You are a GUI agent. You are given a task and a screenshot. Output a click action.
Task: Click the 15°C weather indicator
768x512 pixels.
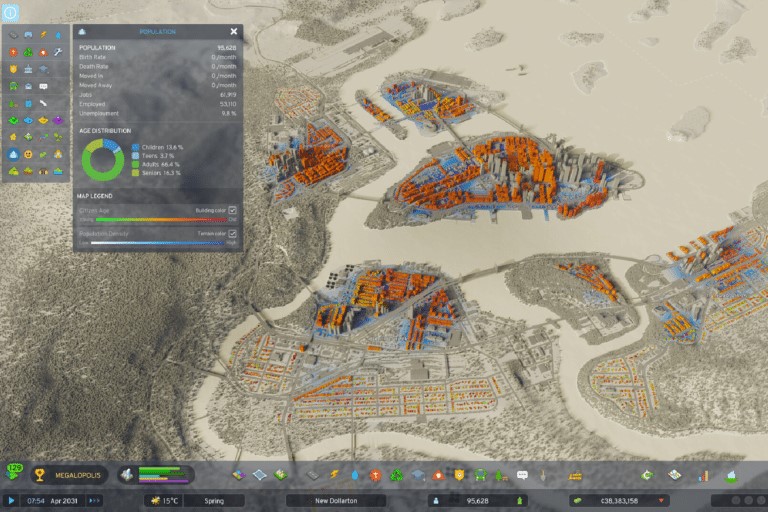[165, 501]
